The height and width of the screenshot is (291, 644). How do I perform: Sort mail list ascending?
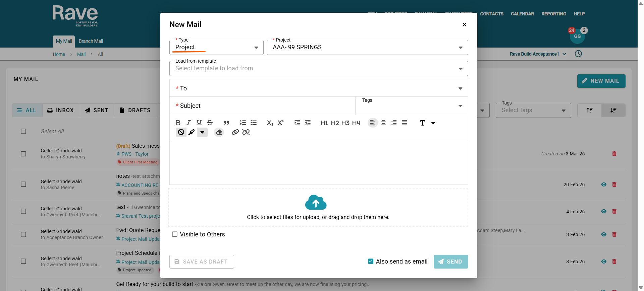(589, 110)
